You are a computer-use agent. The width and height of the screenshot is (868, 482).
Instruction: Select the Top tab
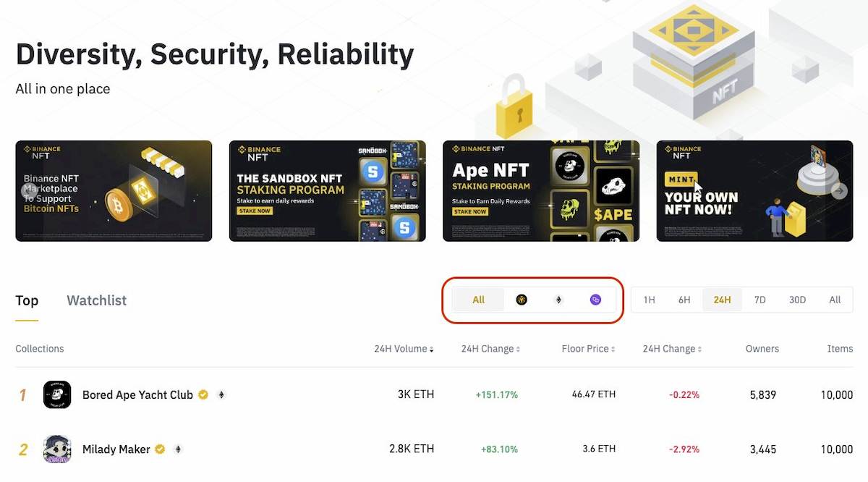pos(27,300)
